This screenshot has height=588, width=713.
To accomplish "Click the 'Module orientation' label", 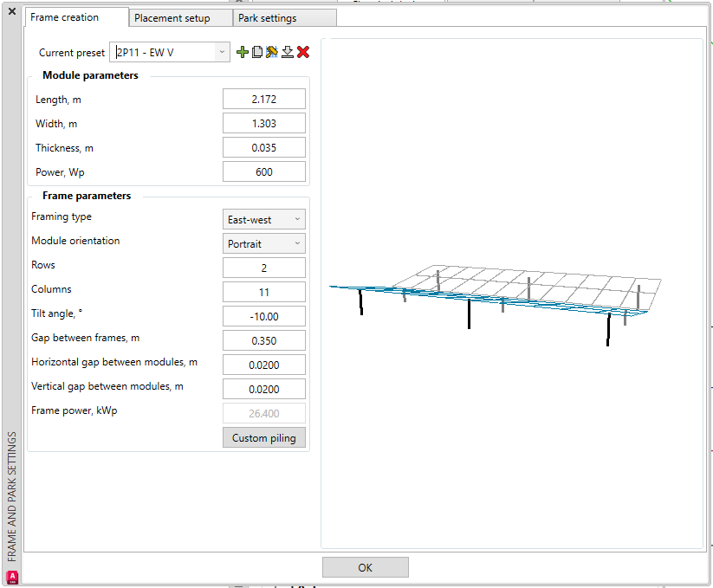I will [75, 241].
